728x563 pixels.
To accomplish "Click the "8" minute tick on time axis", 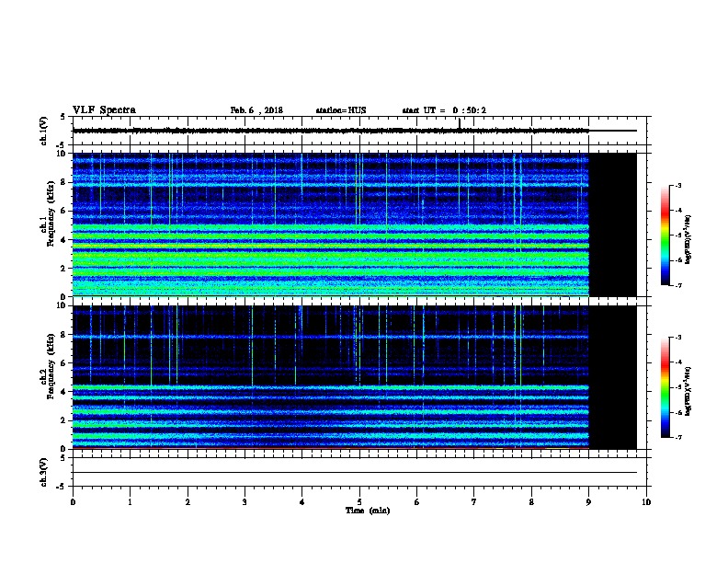I will coord(531,501).
